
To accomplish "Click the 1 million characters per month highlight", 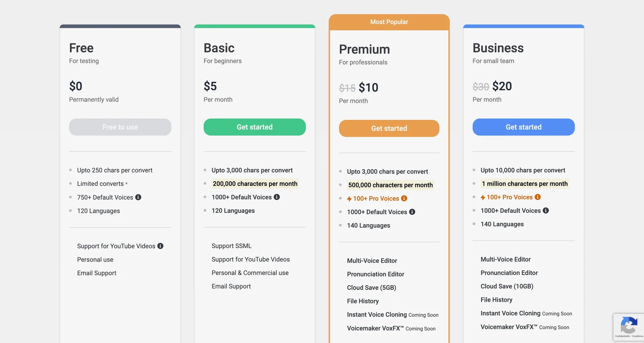I will tap(525, 184).
